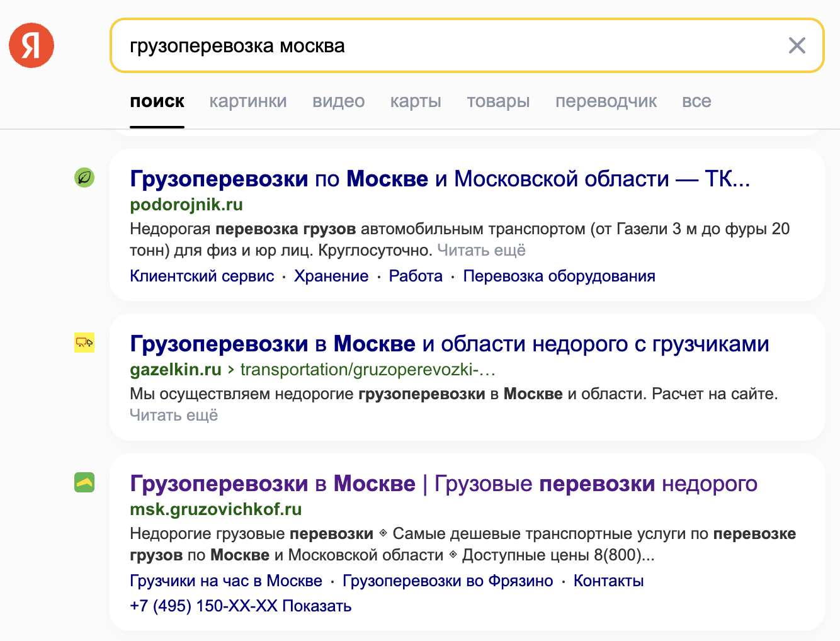
Task: Click the yellow truck favicon of gazelkin.ru
Action: tap(84, 343)
